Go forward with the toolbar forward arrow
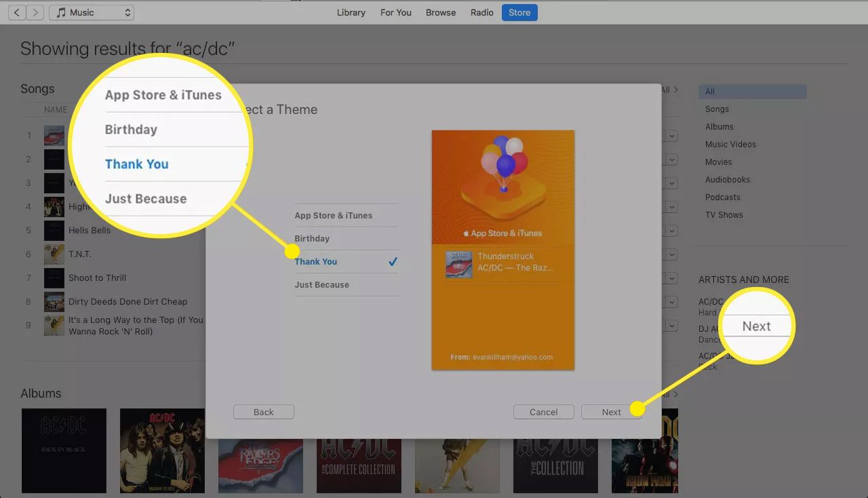This screenshot has width=868, height=498. [x=35, y=12]
